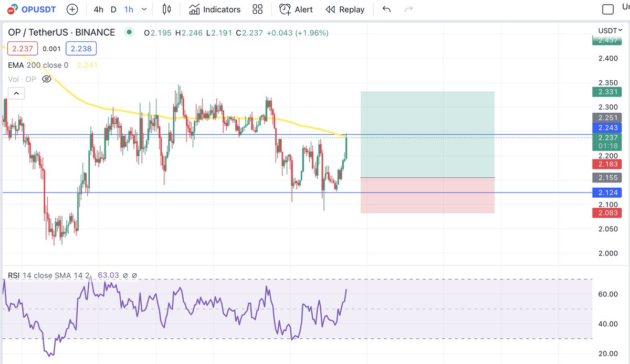This screenshot has height=364, width=630.
Task: Click the red 2.083 stop loss label
Action: 607,213
